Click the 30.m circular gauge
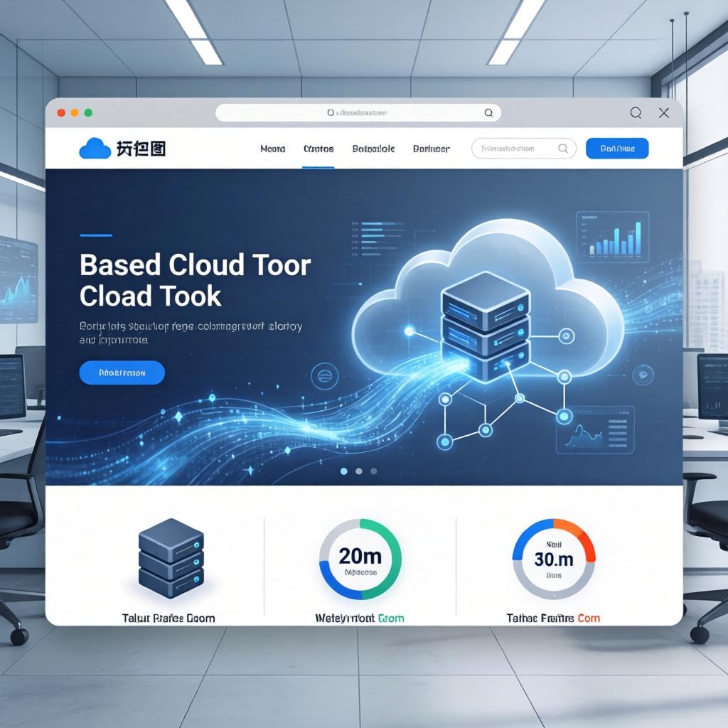728x728 pixels. coord(553,559)
